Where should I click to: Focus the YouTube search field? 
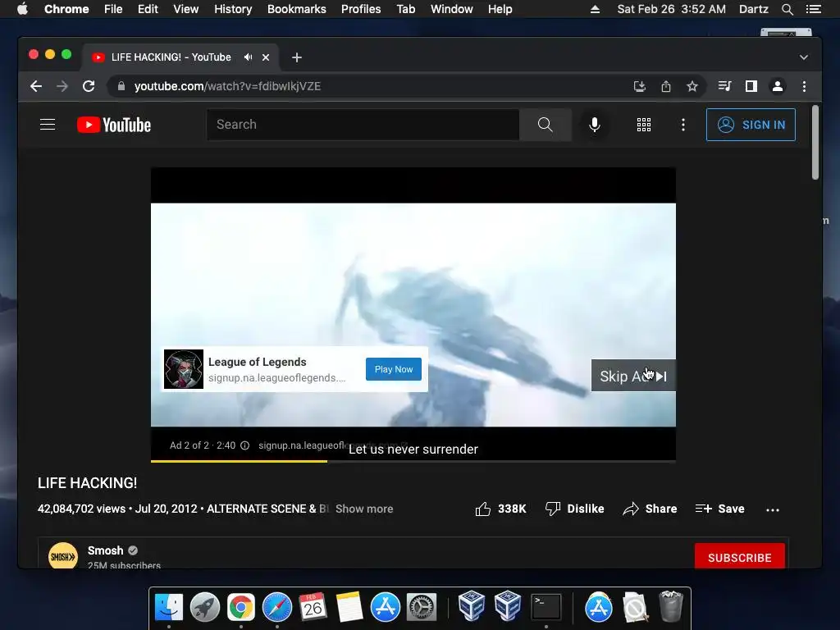tap(363, 125)
